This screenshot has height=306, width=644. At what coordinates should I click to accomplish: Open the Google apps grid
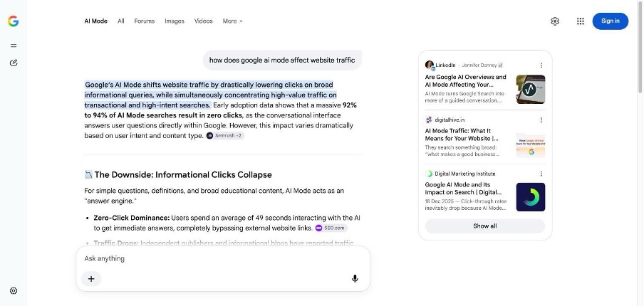click(x=581, y=21)
